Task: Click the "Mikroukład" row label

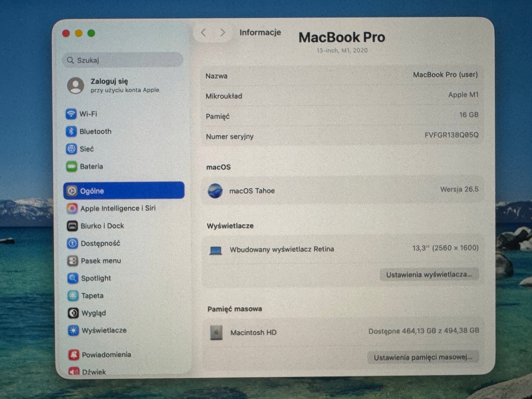Action: 224,96
